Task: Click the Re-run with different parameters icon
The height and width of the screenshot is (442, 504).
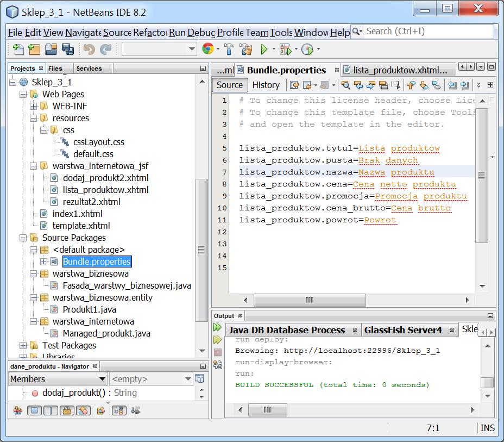Action: 217,340
